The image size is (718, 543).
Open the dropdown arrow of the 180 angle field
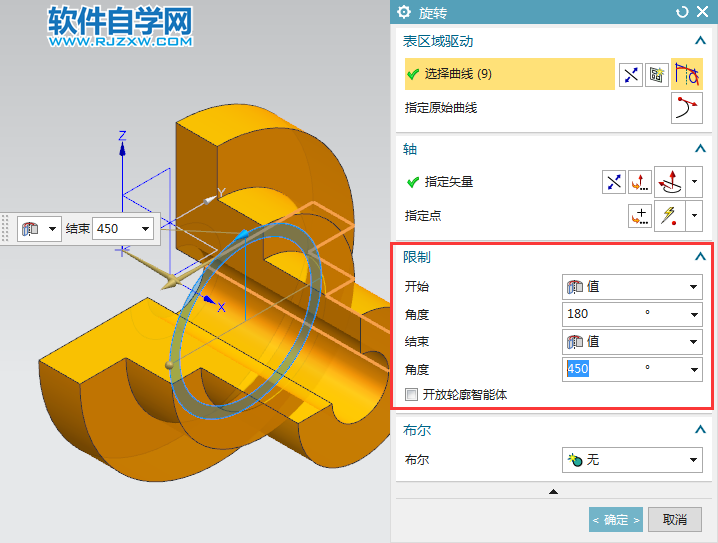click(x=694, y=315)
